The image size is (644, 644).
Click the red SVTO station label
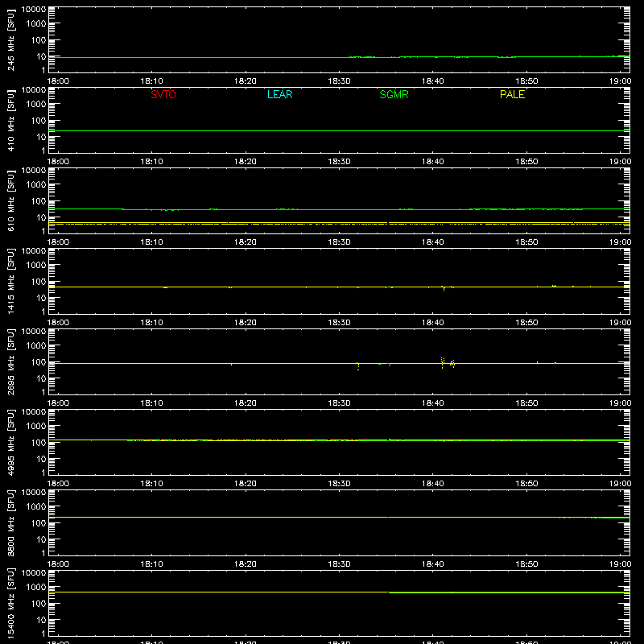[163, 94]
